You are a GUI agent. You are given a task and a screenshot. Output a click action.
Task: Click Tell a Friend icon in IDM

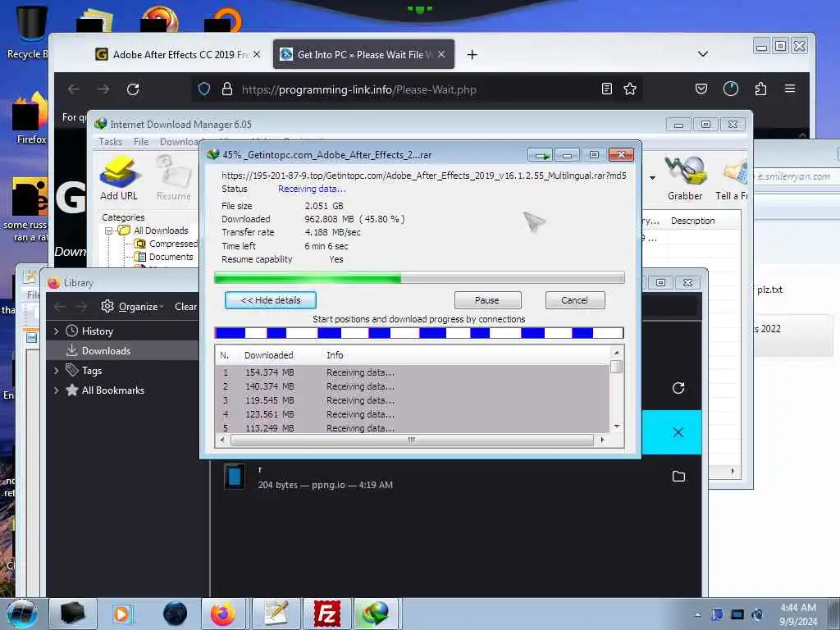click(732, 178)
